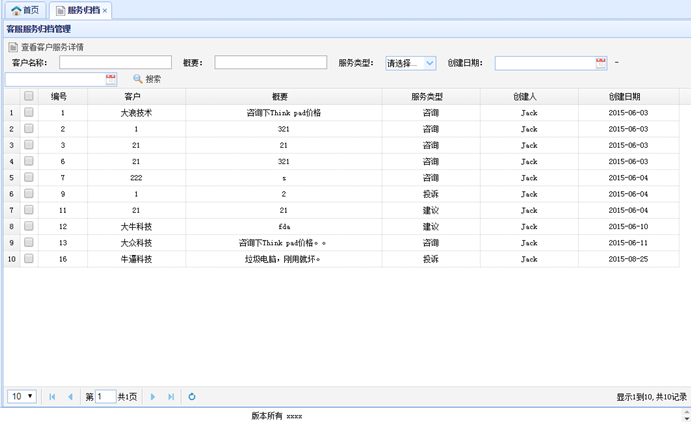Click the 222 customer cell
The width and height of the screenshot is (691, 422).
(136, 178)
